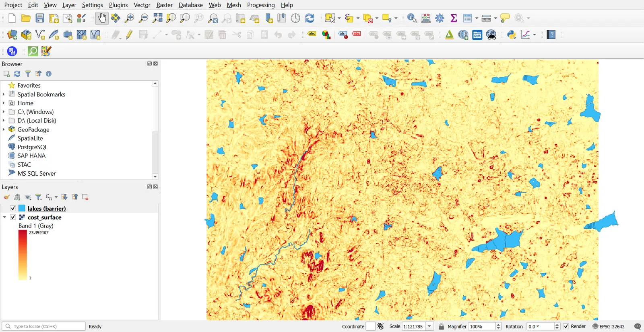Select the Pan Map hand tool
The image size is (644, 332).
pyautogui.click(x=102, y=18)
